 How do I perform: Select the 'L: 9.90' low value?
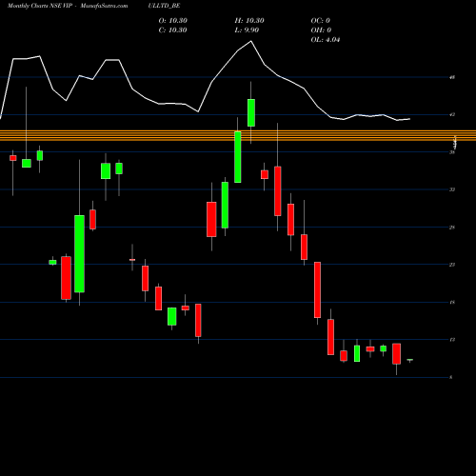coord(247,30)
